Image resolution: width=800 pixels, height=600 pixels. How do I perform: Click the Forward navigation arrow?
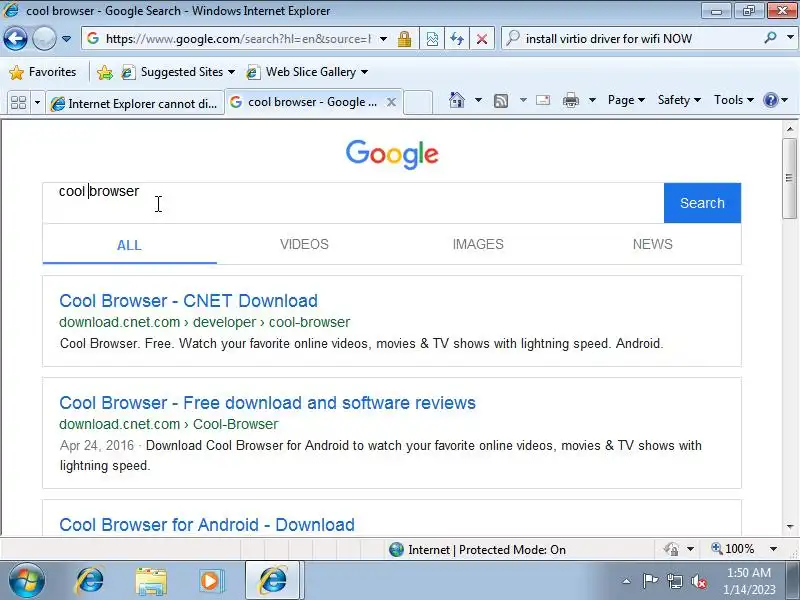44,38
